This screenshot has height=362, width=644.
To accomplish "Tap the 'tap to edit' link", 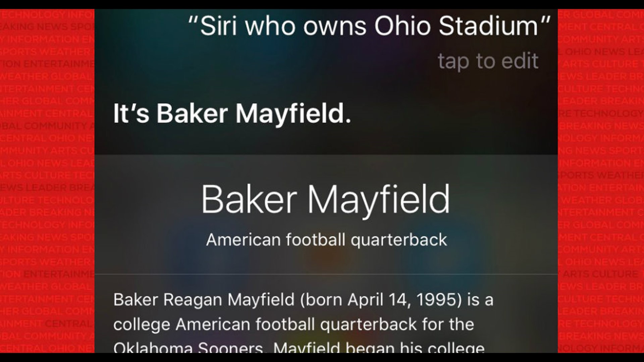I will [x=488, y=61].
